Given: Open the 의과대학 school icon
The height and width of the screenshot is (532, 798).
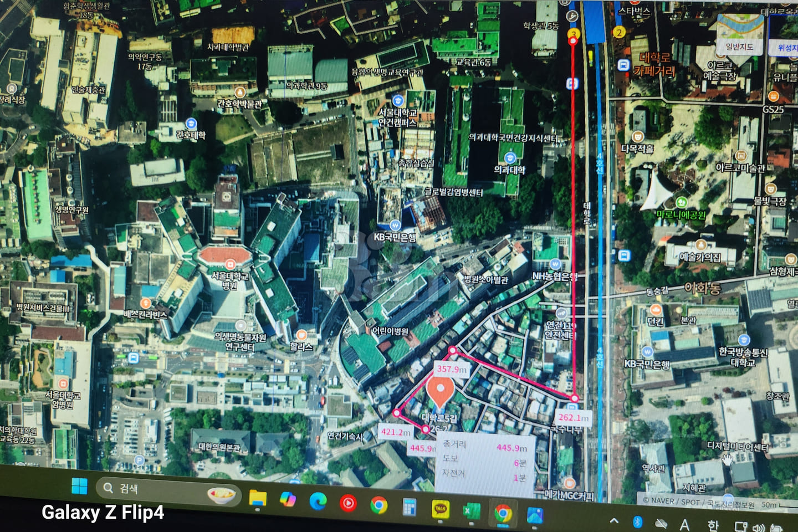Looking at the screenshot, I should 510,158.
